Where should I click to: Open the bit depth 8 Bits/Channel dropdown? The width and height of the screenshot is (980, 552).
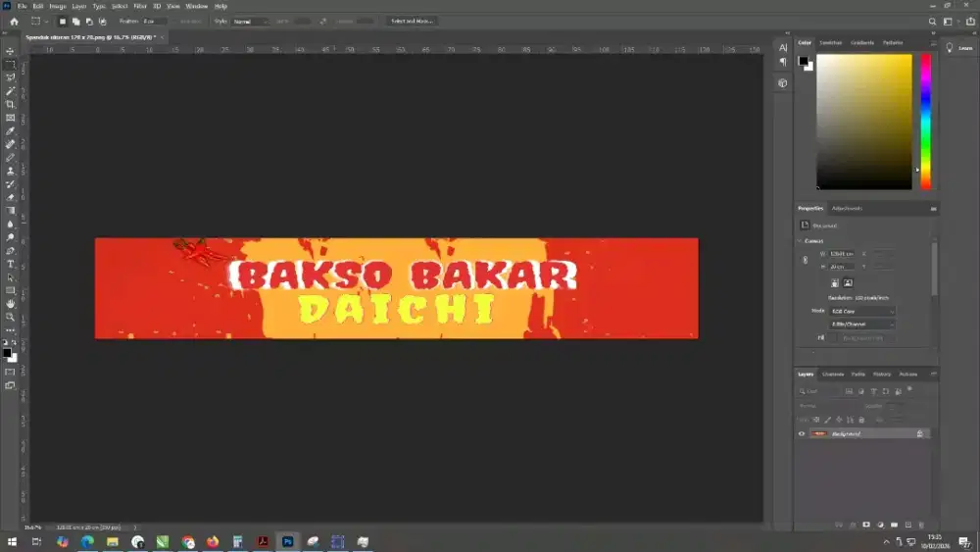[x=861, y=325]
